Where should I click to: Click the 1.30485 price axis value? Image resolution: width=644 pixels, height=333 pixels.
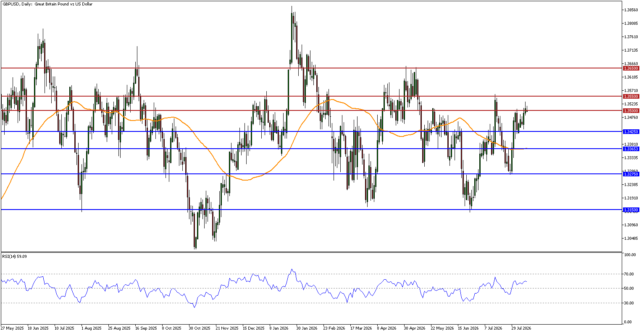coord(631,238)
